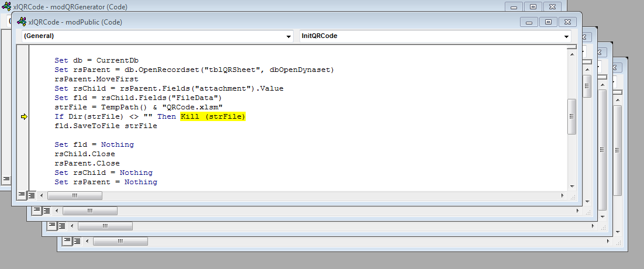
Task: Click the line with TempPath() & "QRCode.xlsm"
Action: tap(139, 107)
